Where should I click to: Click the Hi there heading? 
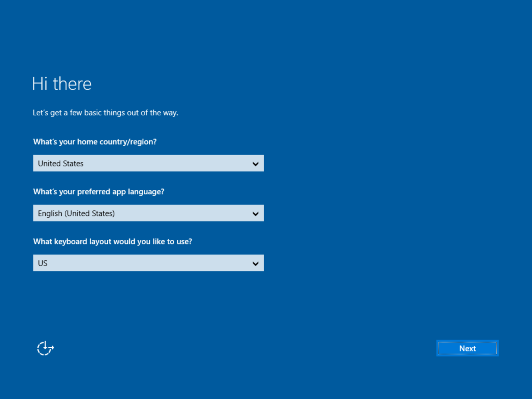(61, 83)
